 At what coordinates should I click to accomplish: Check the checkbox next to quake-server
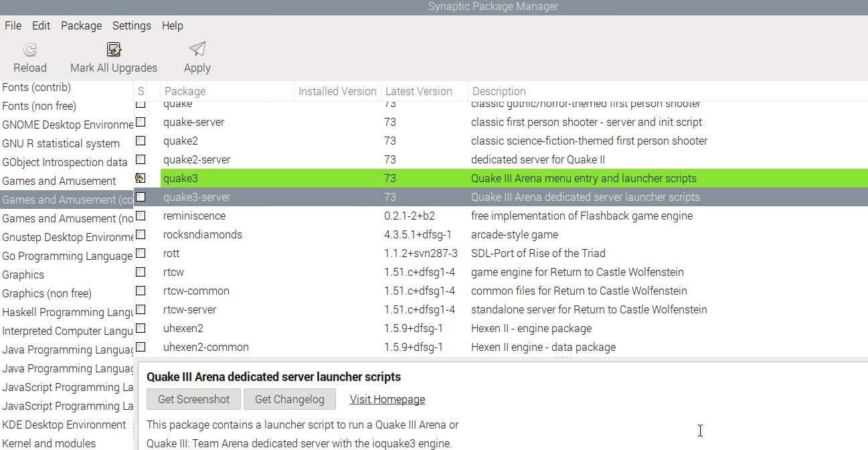click(141, 122)
